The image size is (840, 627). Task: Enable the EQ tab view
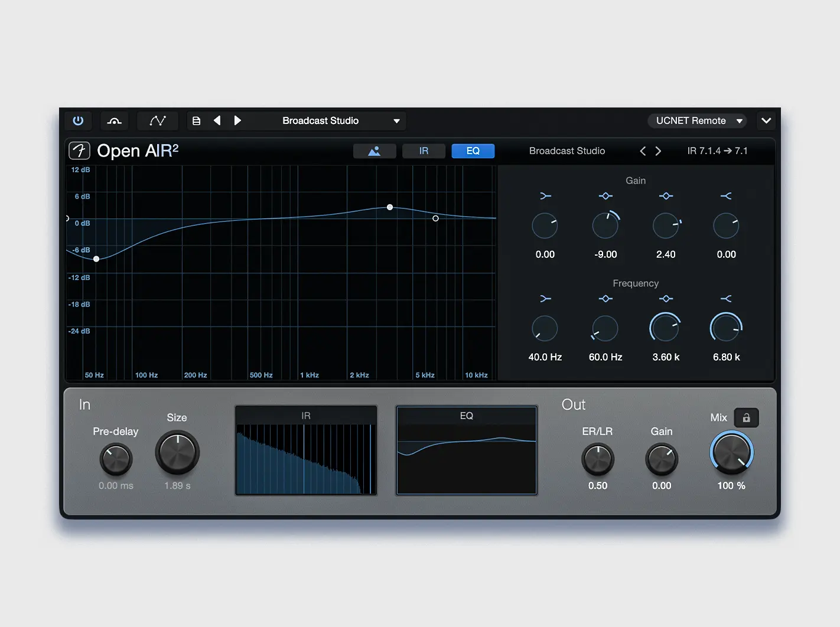[473, 151]
